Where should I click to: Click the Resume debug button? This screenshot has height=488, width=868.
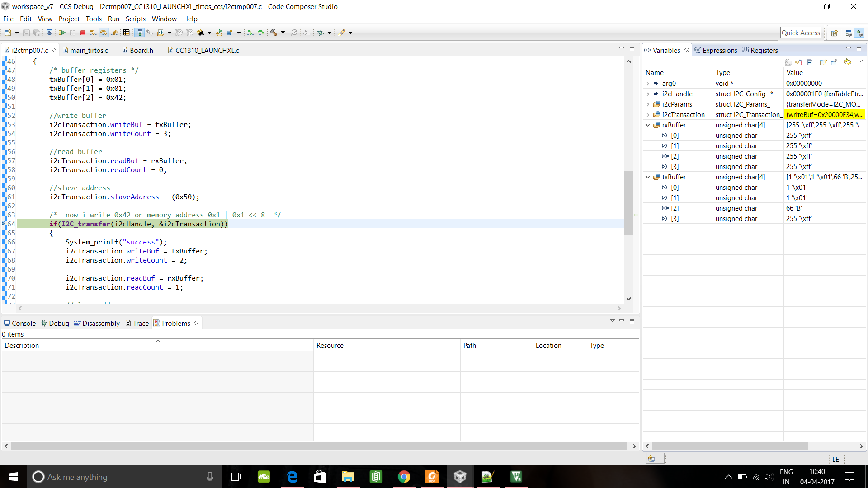pyautogui.click(x=62, y=33)
